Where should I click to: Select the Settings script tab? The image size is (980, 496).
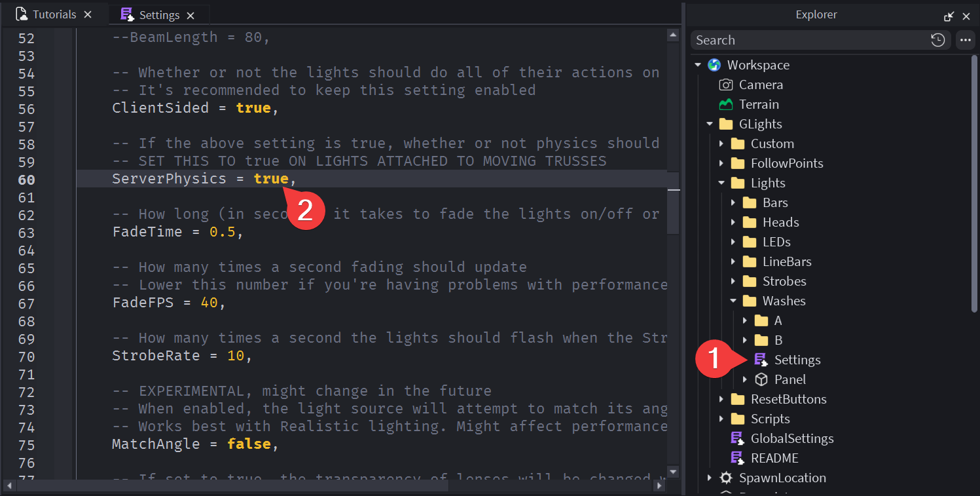(159, 15)
